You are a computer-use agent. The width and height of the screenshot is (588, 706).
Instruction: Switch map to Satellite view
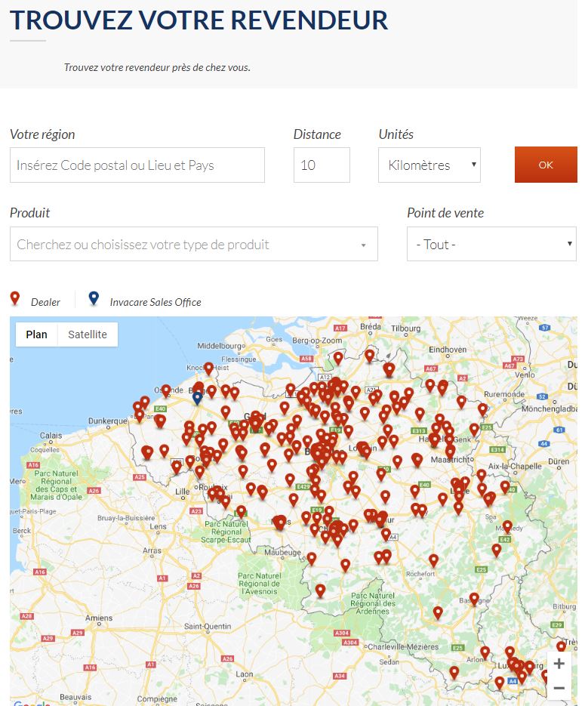88,335
